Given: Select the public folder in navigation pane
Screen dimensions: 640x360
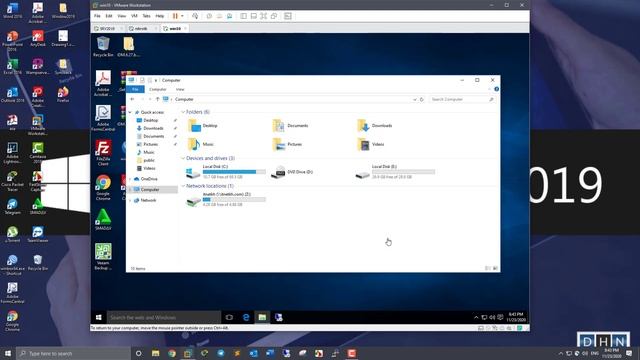Looking at the screenshot, I should 149,160.
